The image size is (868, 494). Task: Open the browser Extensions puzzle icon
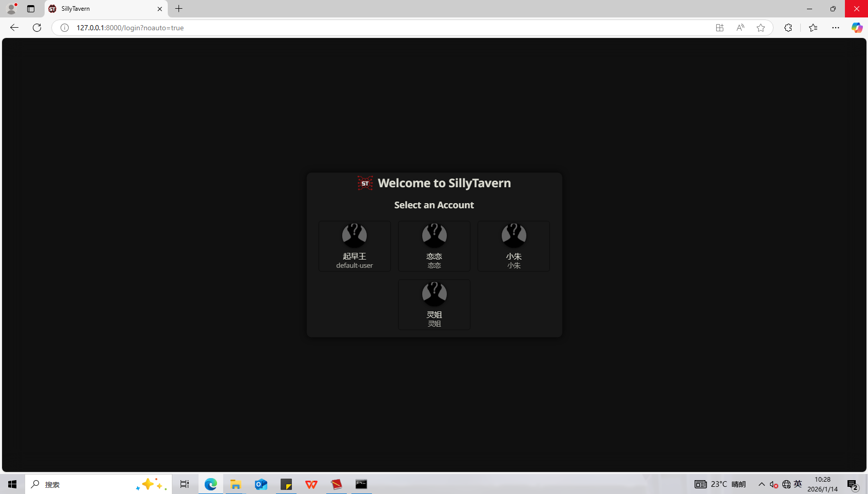point(788,28)
